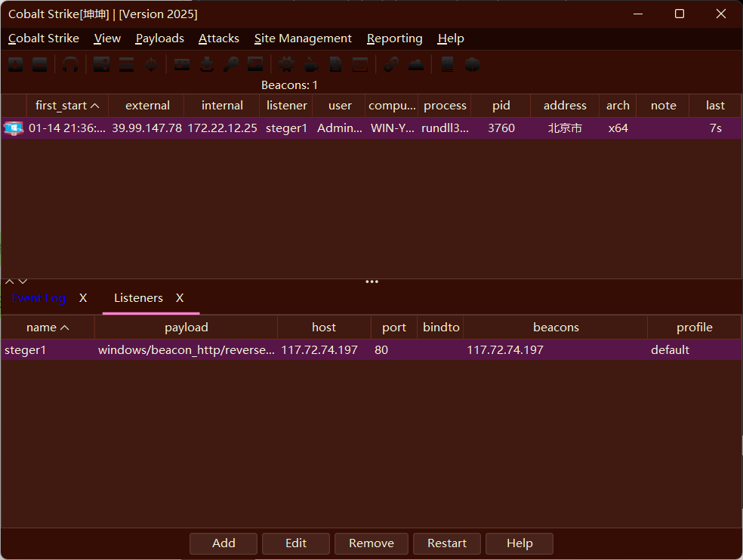Open the Attacks menu
Screen dimensions: 743x560
click(x=218, y=38)
